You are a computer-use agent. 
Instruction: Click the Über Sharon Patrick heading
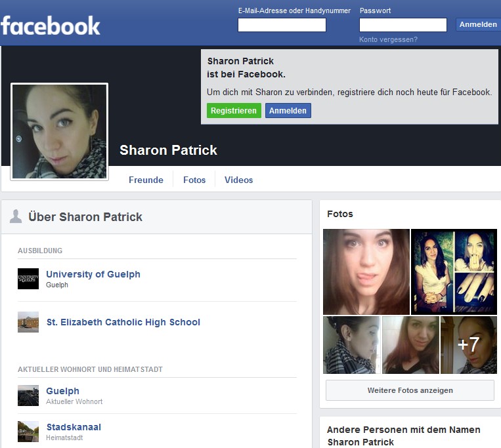tap(85, 217)
